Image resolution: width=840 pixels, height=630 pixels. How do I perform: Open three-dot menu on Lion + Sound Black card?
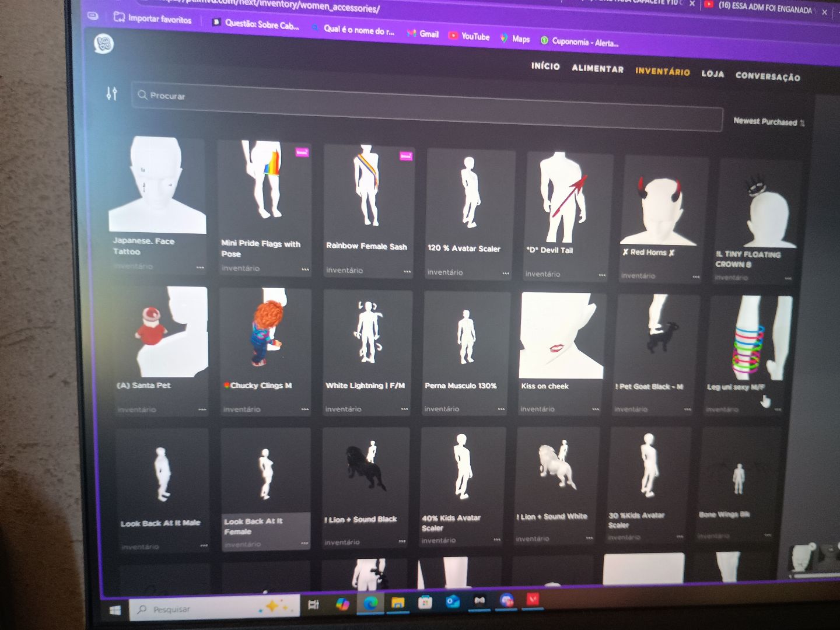coord(402,541)
